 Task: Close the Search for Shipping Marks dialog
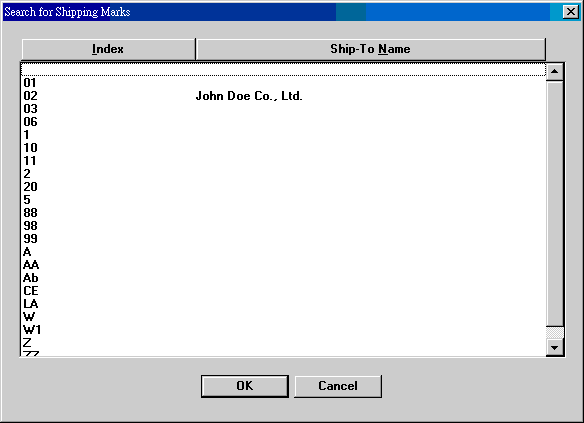pos(571,12)
